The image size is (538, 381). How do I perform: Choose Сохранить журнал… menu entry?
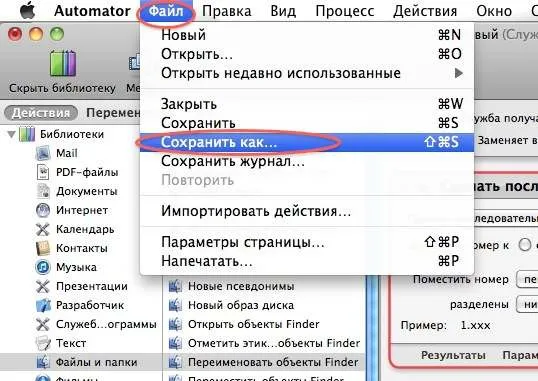tap(307, 161)
